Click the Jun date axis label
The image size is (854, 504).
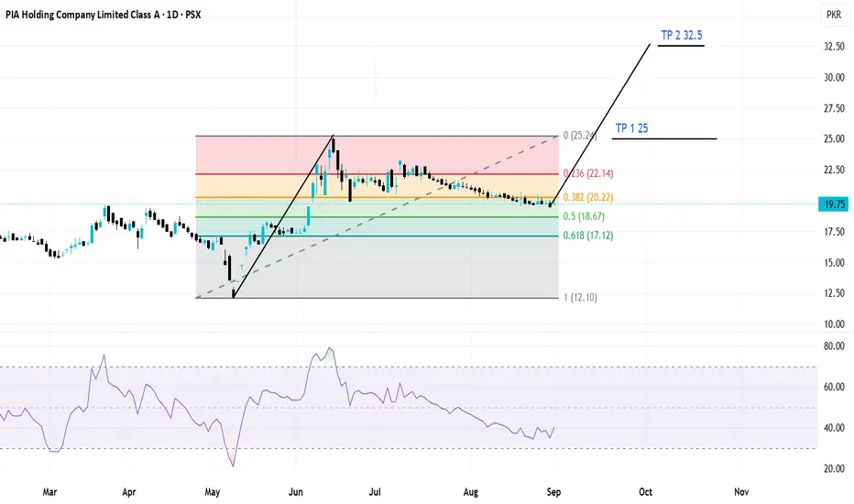(295, 492)
